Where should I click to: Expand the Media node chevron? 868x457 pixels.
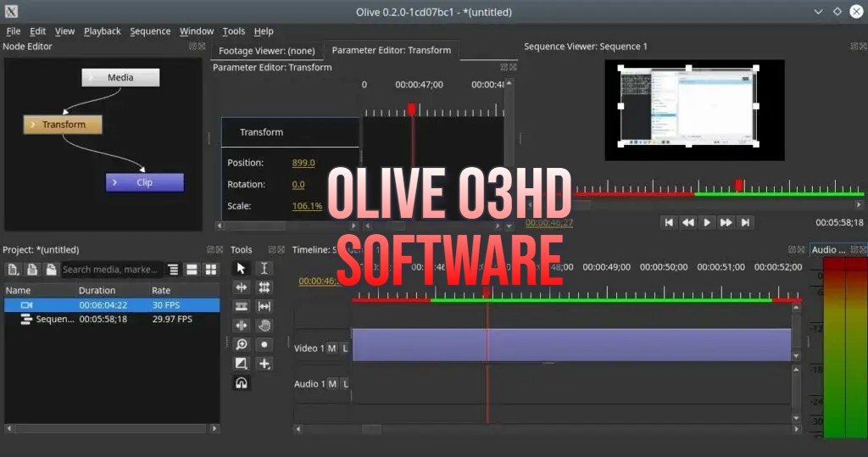91,77
